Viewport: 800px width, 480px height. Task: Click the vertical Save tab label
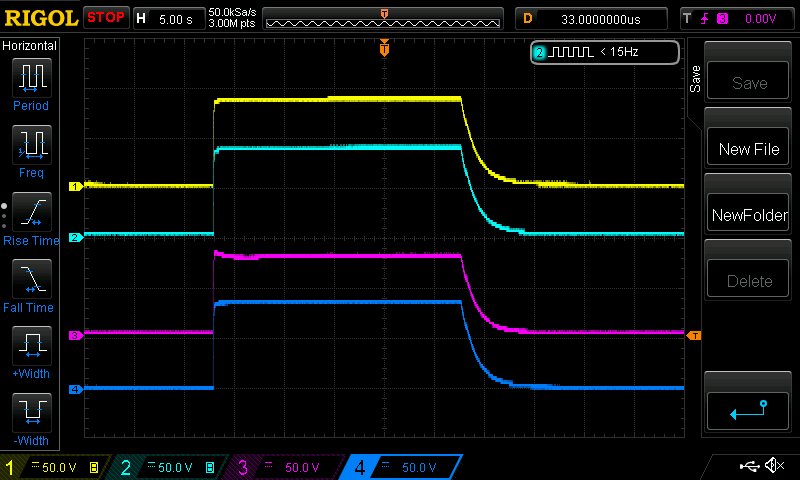[x=695, y=79]
